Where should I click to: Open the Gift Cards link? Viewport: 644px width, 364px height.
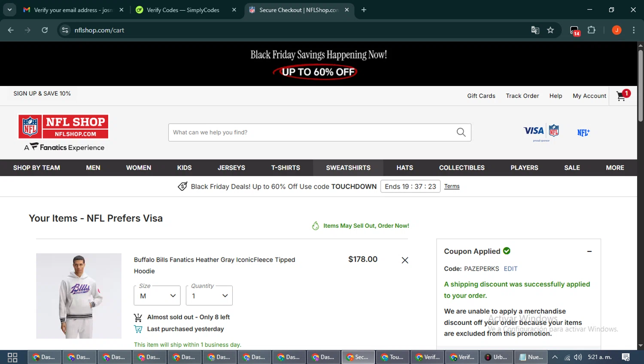click(481, 96)
